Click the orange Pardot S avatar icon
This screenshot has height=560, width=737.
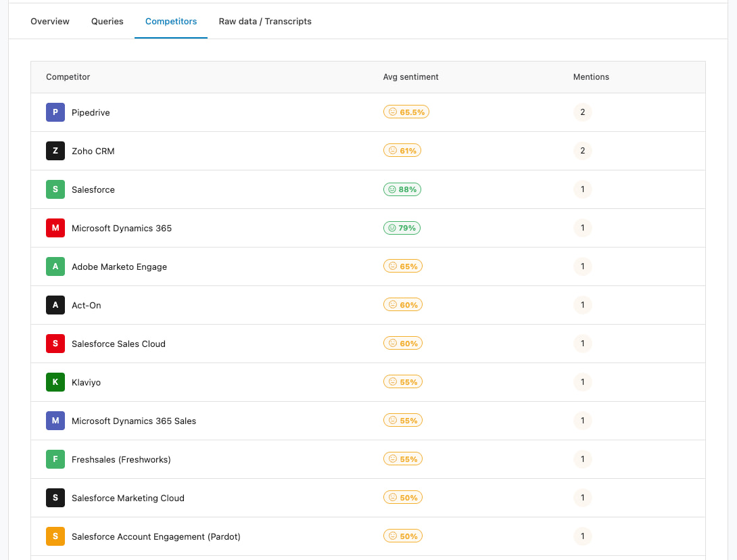click(x=55, y=536)
